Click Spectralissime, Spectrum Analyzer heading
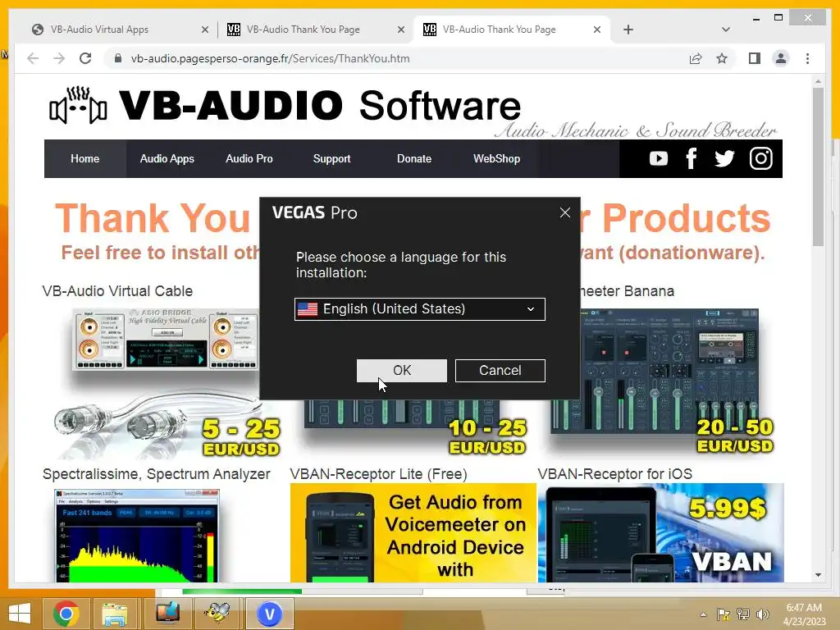The height and width of the screenshot is (630, 840). click(x=157, y=474)
